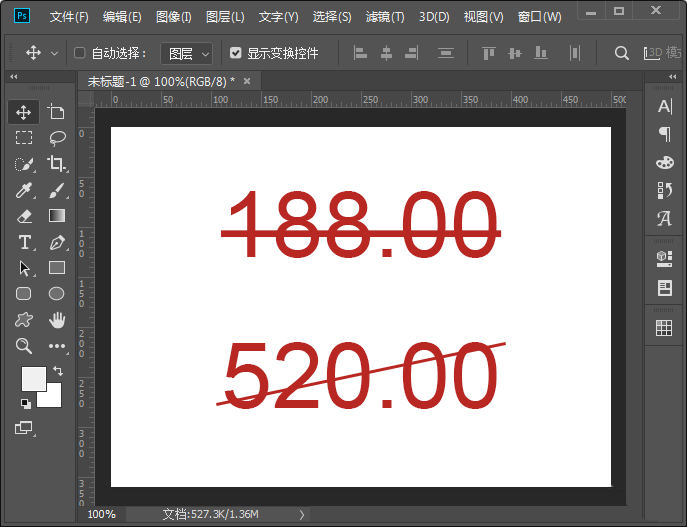This screenshot has width=687, height=527.
Task: Change screen mode icon
Action: coord(24,427)
